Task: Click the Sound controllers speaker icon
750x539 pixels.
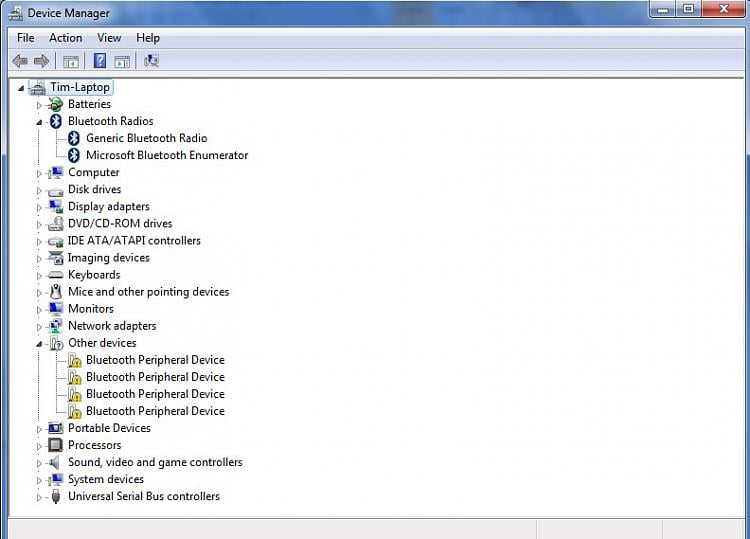Action: point(55,462)
